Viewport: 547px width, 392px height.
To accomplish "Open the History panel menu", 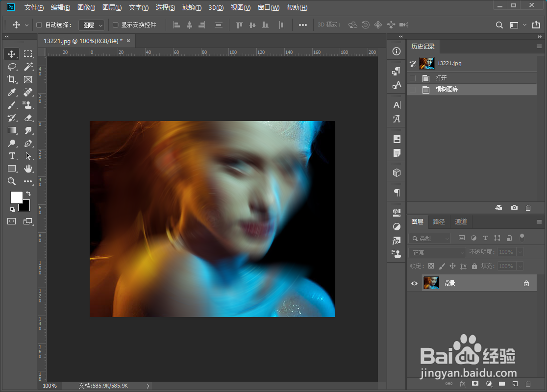I will coord(539,47).
